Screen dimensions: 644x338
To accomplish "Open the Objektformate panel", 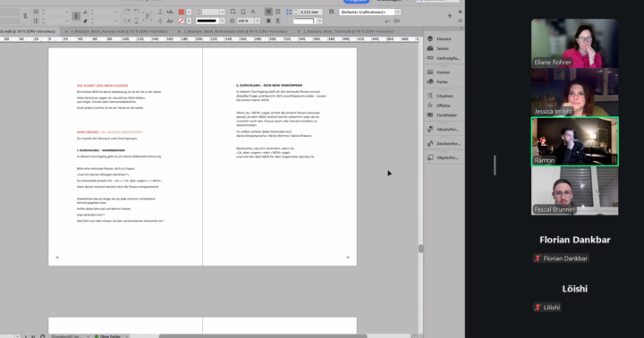I will [x=444, y=157].
